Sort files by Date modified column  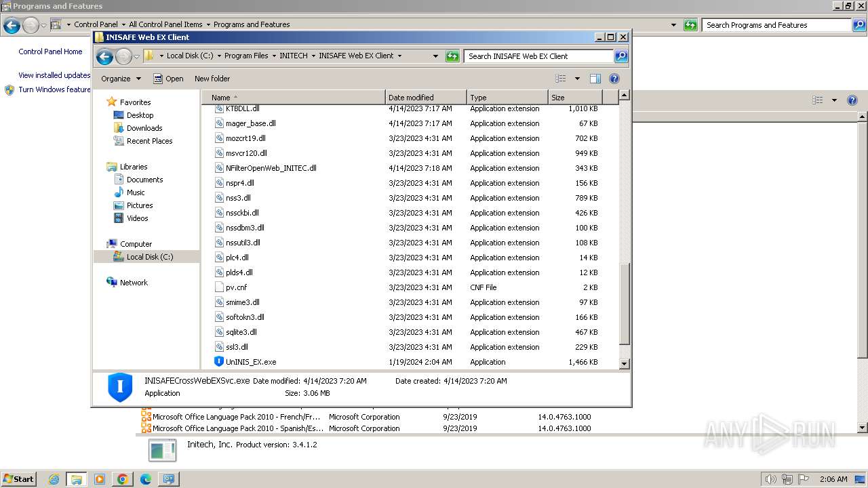[x=426, y=98]
